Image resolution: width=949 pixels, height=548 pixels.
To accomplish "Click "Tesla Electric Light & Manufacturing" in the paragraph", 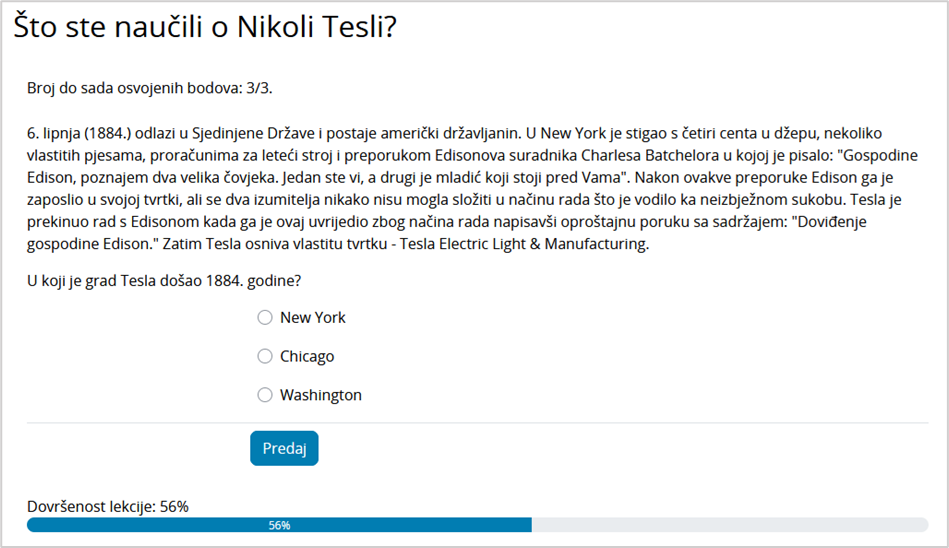I will [524, 244].
